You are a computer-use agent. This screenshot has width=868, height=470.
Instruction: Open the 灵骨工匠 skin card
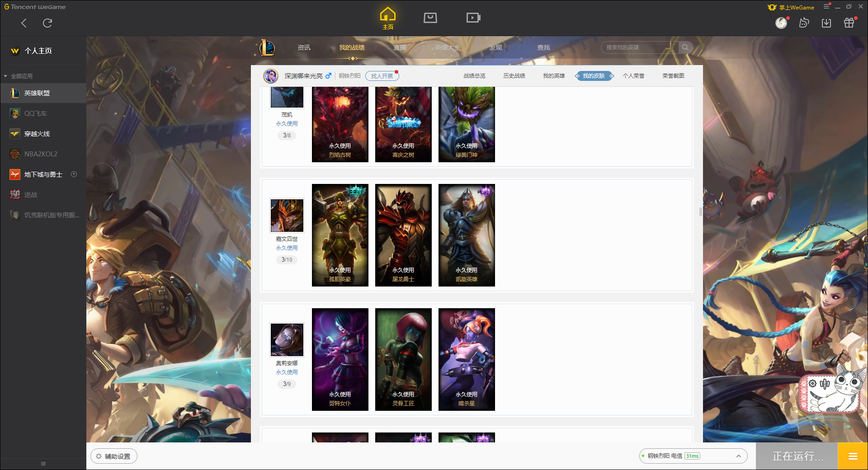tap(403, 359)
